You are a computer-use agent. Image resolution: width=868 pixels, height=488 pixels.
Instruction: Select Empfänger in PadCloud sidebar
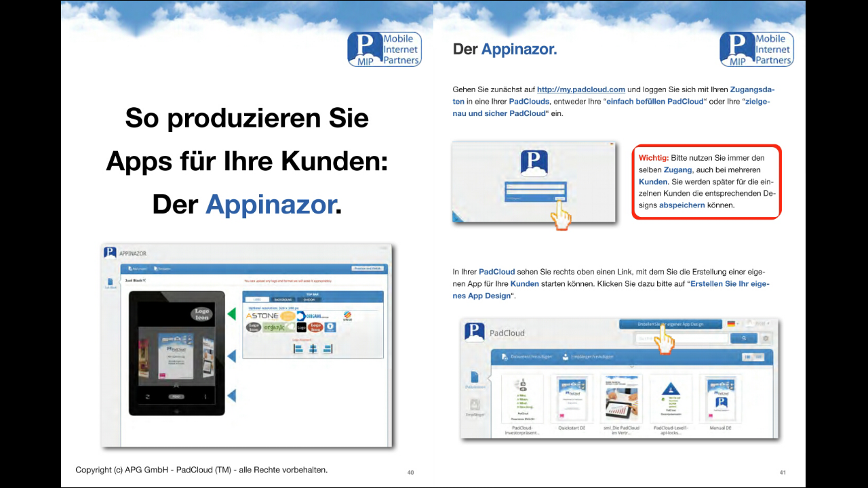pos(475,407)
